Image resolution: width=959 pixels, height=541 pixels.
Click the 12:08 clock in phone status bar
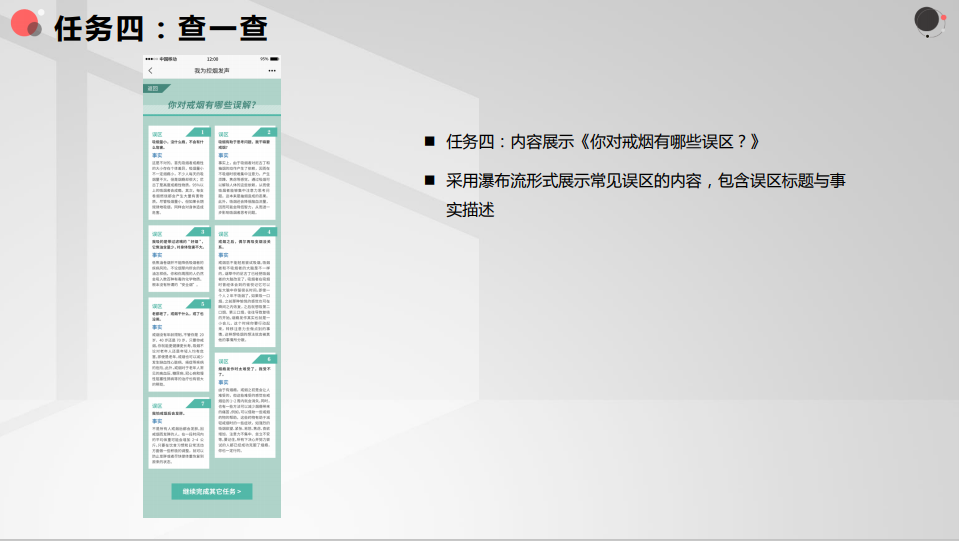click(212, 59)
